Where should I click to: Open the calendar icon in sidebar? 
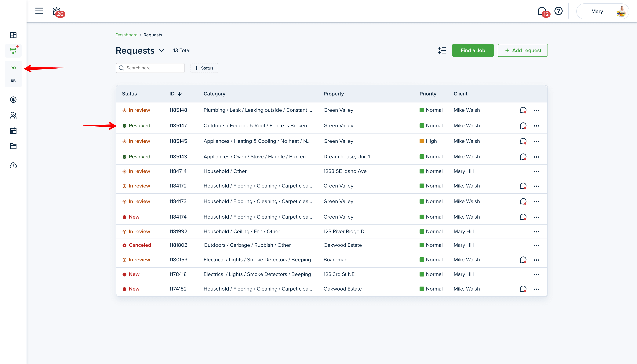point(13,131)
